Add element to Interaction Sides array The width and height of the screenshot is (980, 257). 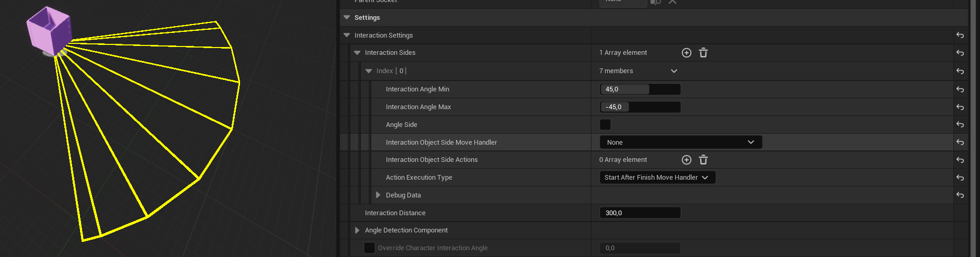tap(687, 53)
